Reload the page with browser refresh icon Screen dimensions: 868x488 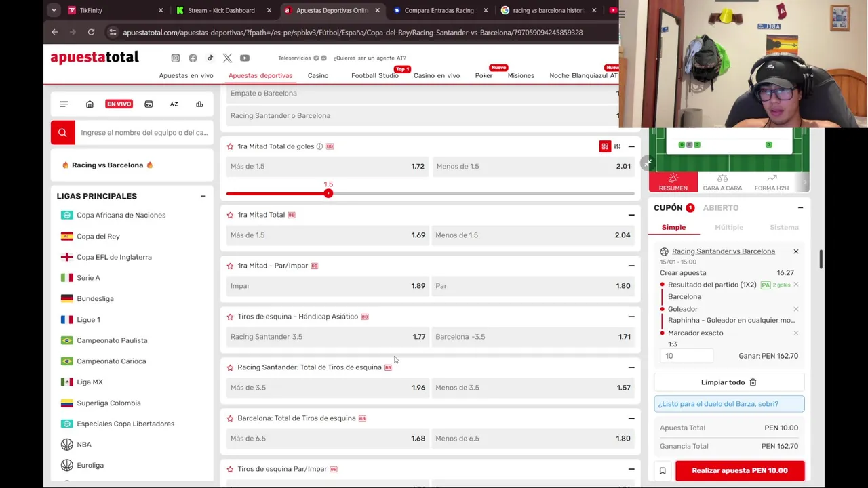pyautogui.click(x=91, y=32)
